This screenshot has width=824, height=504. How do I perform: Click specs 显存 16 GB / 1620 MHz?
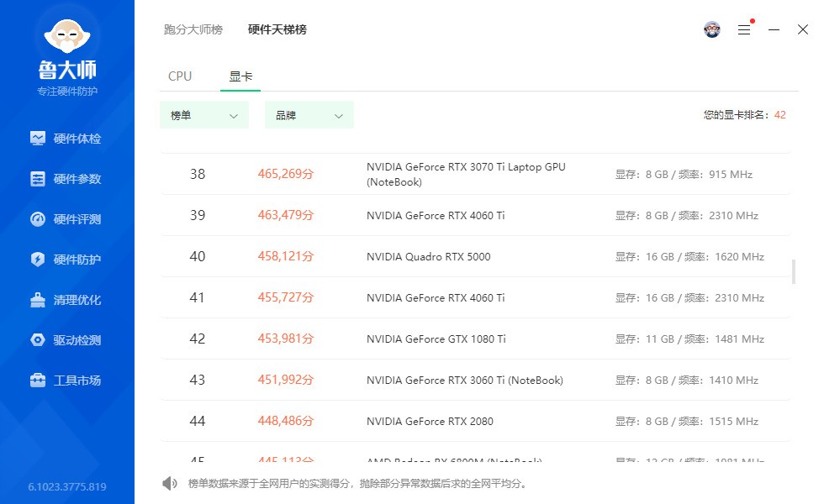click(x=689, y=257)
